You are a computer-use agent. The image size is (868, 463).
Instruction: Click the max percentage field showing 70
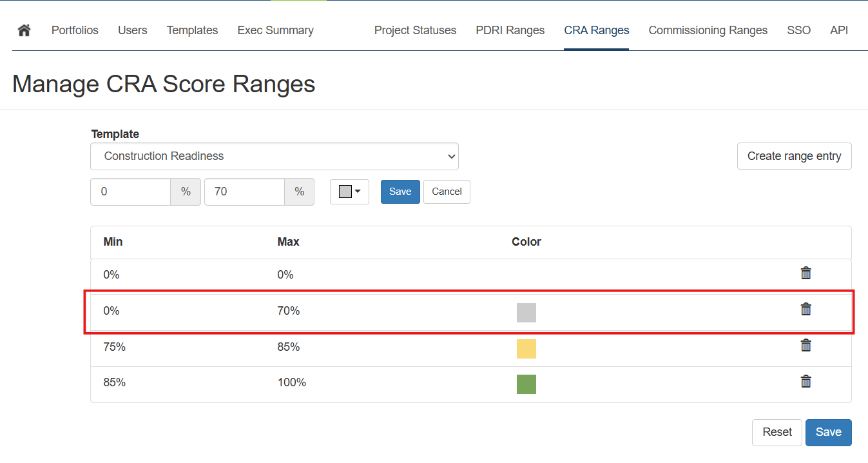(x=244, y=192)
